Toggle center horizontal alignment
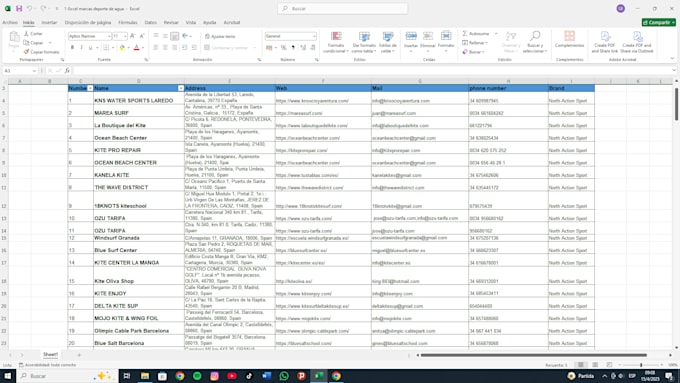Viewport: 680px width, 383px height. pyautogui.click(x=165, y=48)
